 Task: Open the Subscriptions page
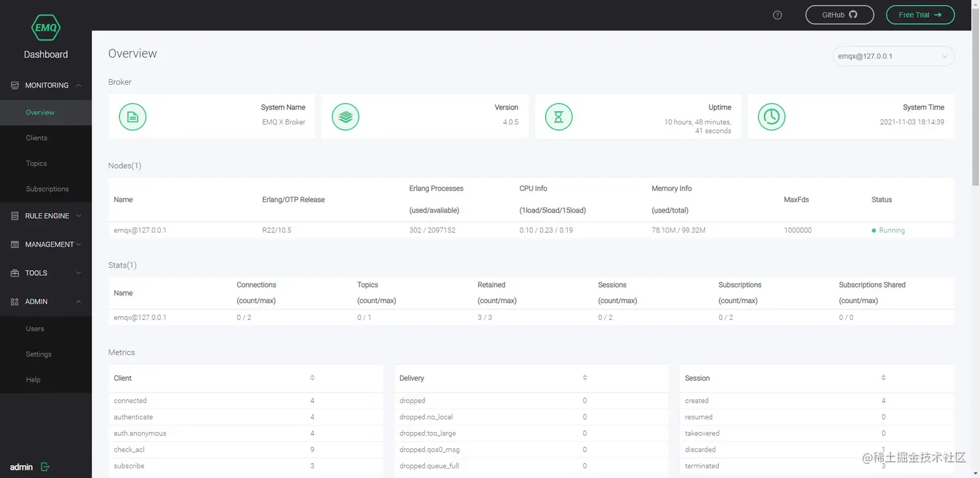click(x=46, y=189)
